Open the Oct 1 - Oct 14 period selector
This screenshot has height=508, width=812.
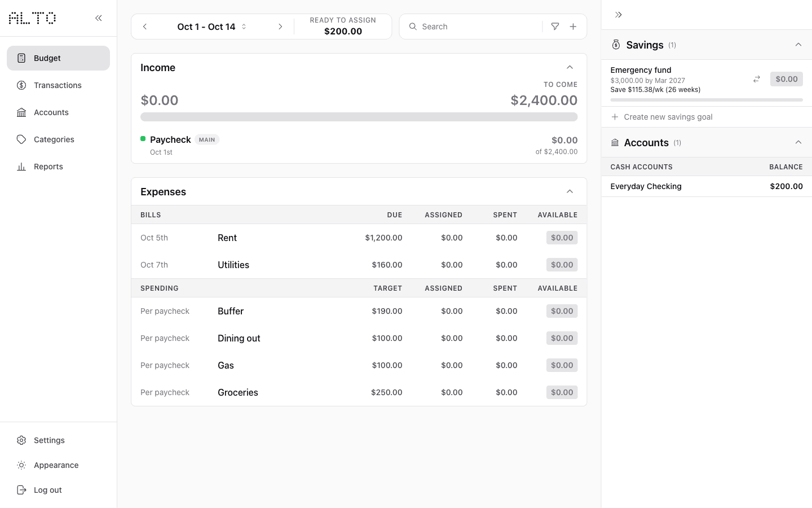pos(212,27)
